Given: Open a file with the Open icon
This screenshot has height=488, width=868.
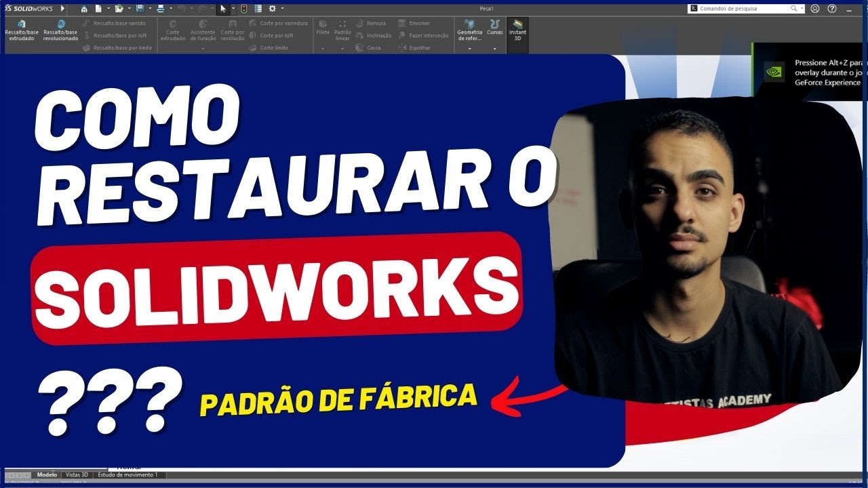Looking at the screenshot, I should (119, 9).
